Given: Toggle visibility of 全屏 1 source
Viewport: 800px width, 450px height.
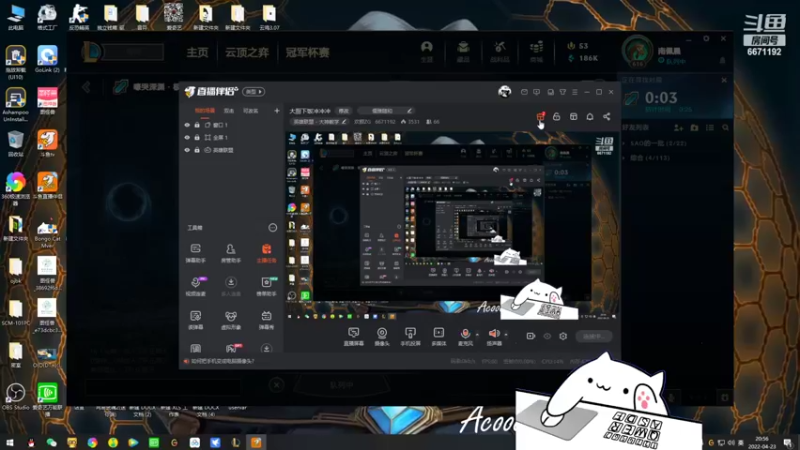Looking at the screenshot, I should coord(187,138).
